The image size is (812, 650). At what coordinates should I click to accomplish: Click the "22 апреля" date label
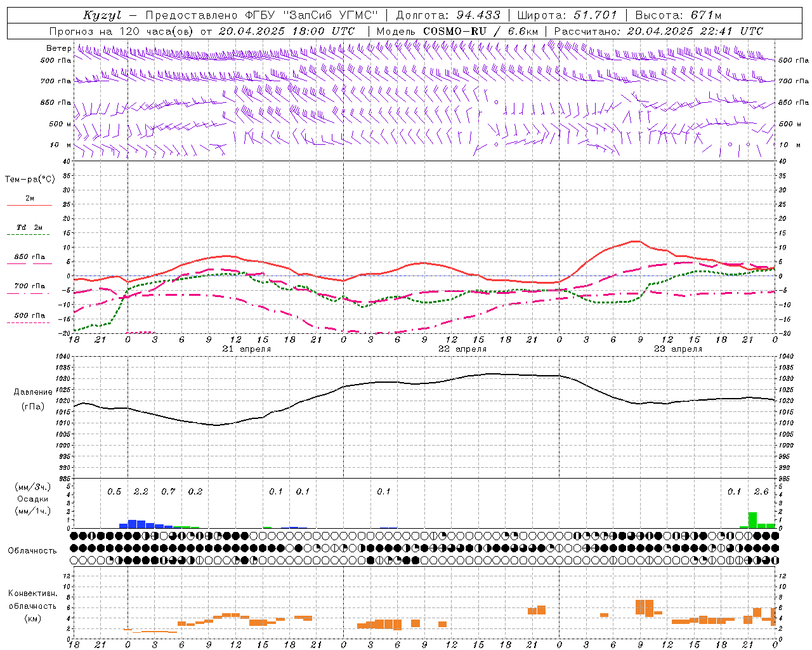pyautogui.click(x=462, y=349)
